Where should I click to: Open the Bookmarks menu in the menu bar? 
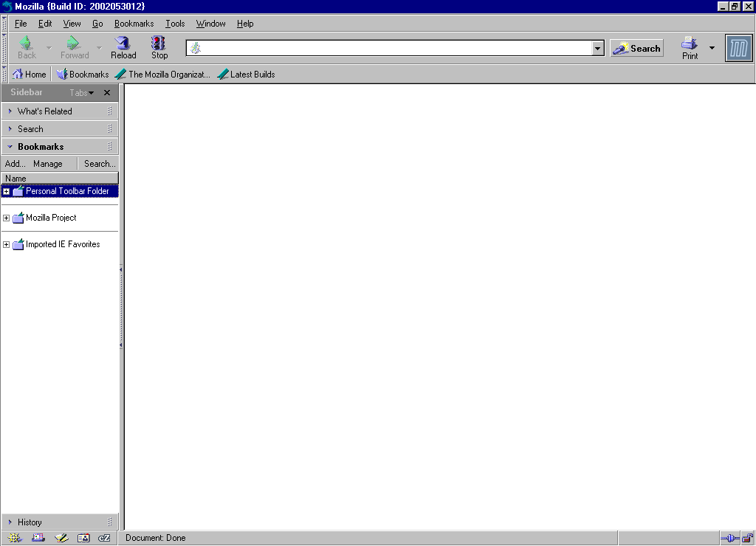click(x=134, y=24)
